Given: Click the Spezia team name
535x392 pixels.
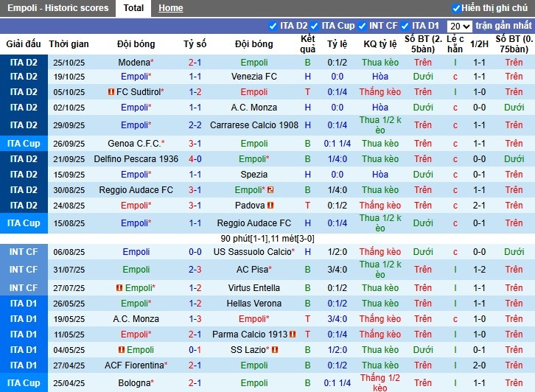Looking at the screenshot, I should point(253,175).
